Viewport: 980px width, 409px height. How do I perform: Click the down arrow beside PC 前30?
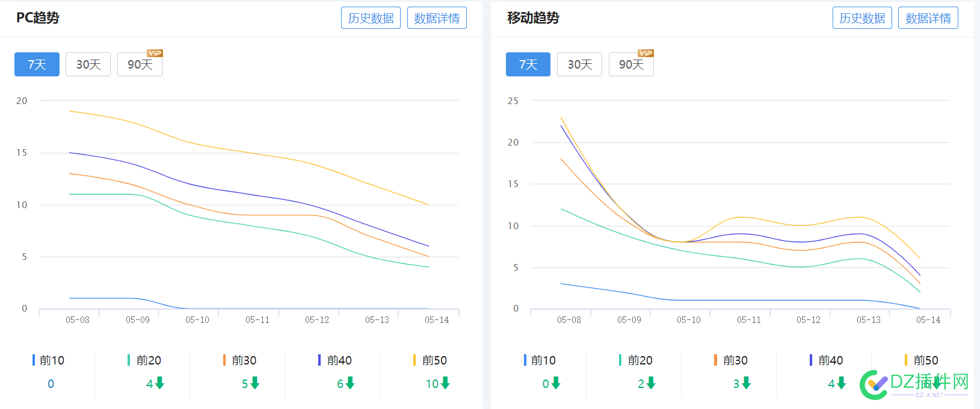click(255, 383)
